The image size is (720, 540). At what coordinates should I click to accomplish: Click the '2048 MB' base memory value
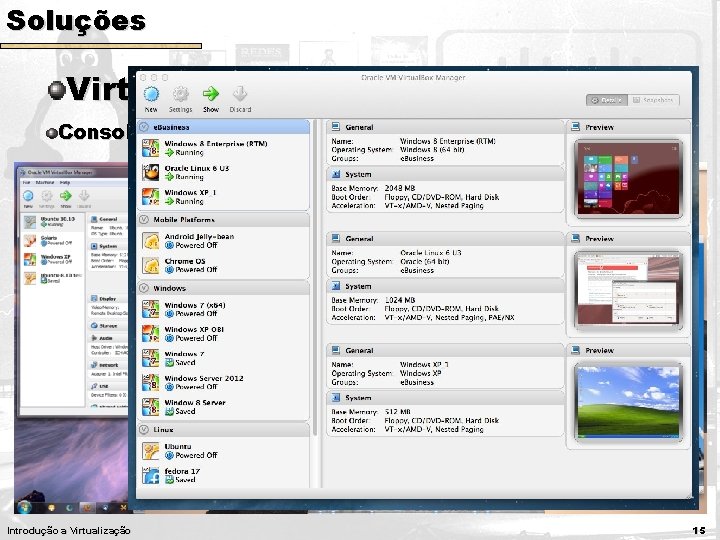(x=399, y=188)
